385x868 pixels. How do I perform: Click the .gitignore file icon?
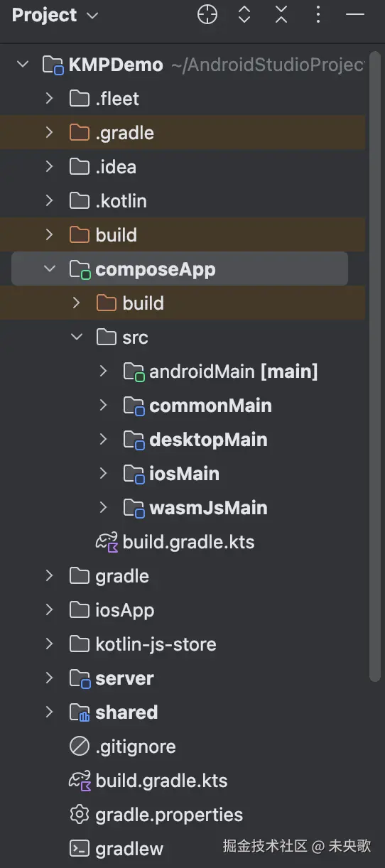[x=79, y=747]
